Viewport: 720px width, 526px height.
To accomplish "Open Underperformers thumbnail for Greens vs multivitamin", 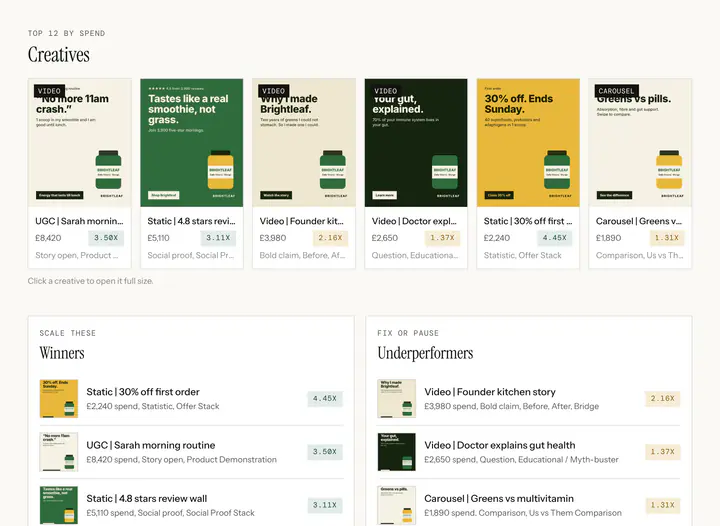I will (397, 505).
